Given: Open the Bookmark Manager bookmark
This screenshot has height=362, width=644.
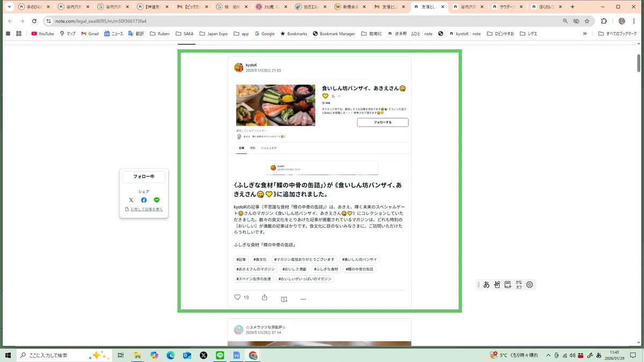Looking at the screenshot, I should coord(333,33).
